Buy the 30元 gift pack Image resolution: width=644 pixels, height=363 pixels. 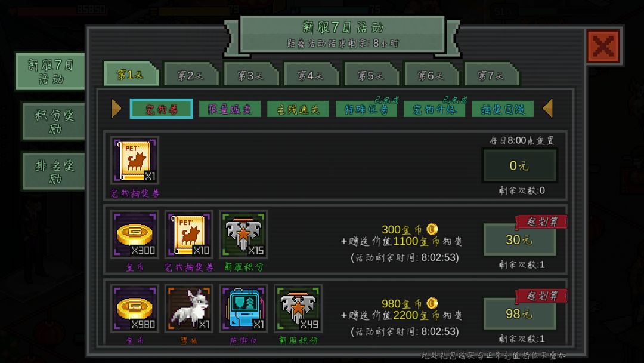[x=519, y=239]
